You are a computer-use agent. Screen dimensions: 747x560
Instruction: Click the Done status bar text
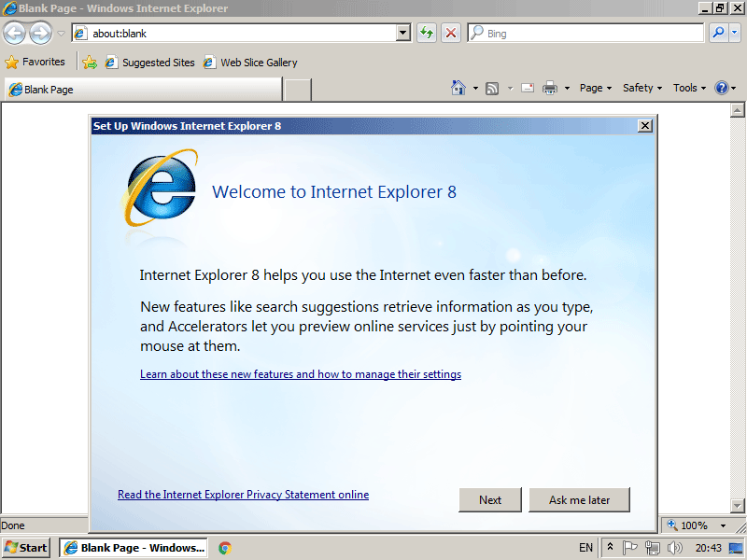pyautogui.click(x=13, y=525)
